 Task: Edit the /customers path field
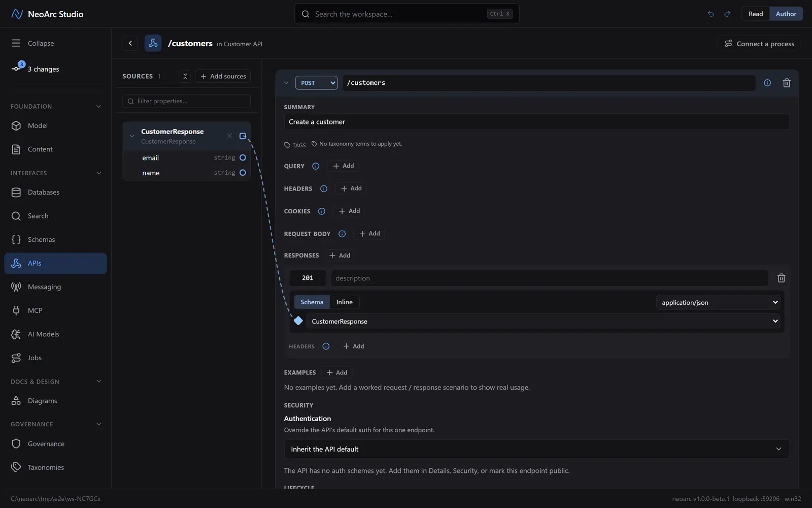(x=549, y=83)
